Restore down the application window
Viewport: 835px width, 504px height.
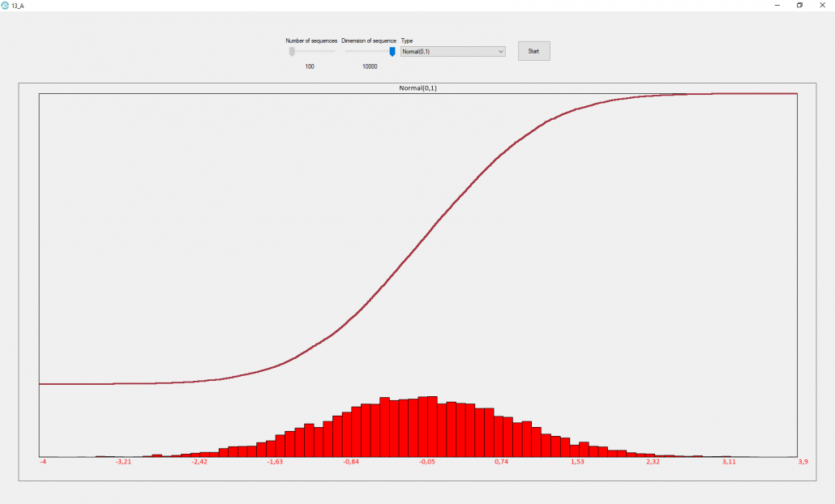click(x=799, y=5)
